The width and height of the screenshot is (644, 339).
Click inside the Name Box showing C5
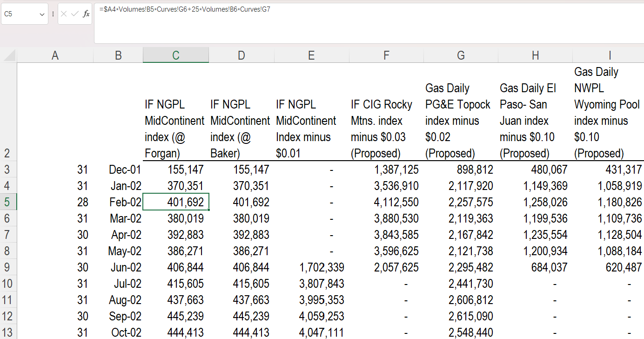pos(19,14)
